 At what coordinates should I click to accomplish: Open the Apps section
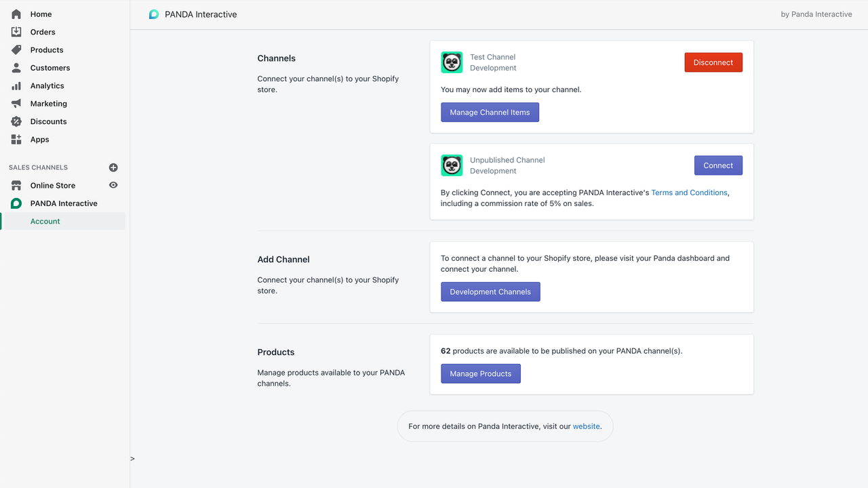coord(39,139)
